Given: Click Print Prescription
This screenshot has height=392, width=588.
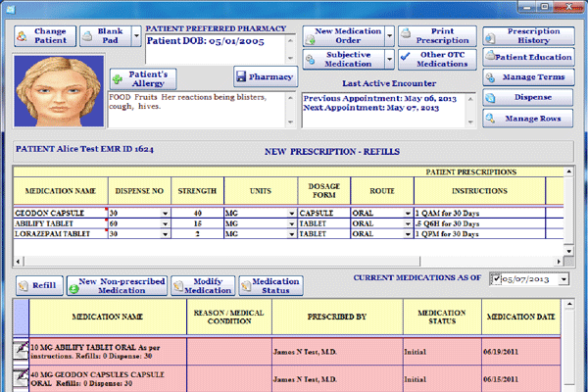Looking at the screenshot, I should (x=440, y=37).
